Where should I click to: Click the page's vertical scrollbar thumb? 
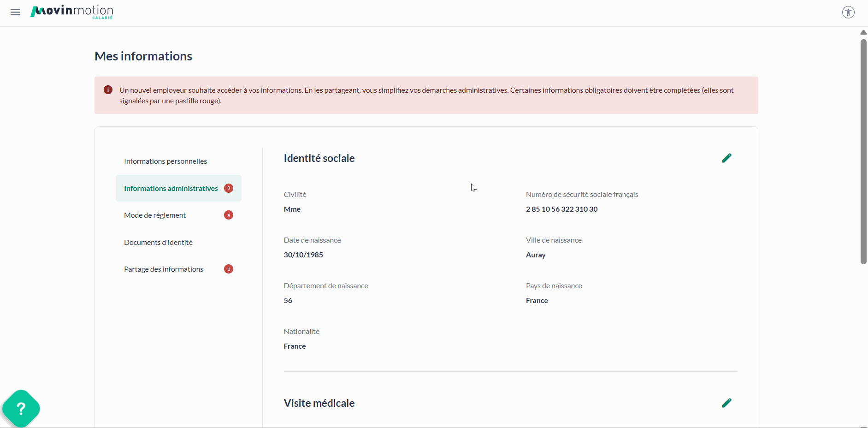click(863, 152)
